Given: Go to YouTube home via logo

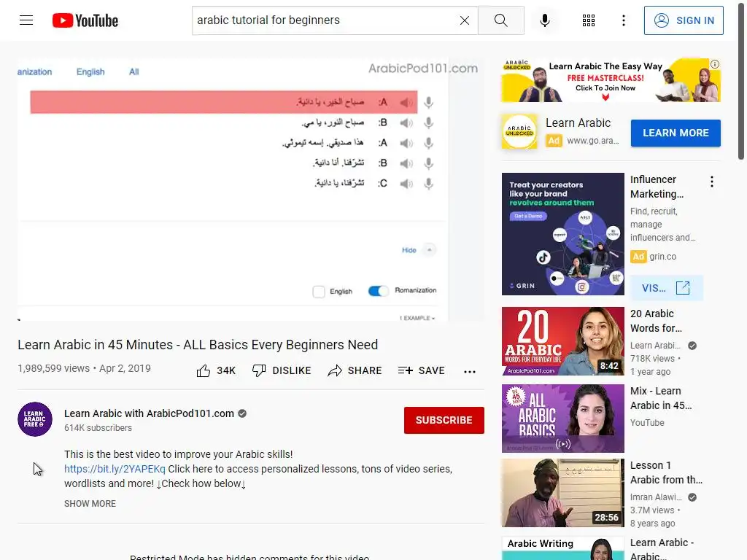Looking at the screenshot, I should [85, 20].
